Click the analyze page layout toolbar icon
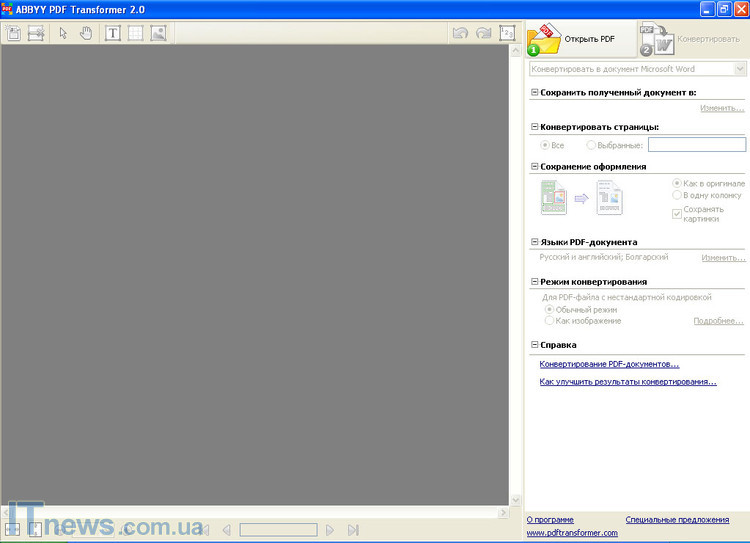750x543 pixels. pyautogui.click(x=13, y=33)
